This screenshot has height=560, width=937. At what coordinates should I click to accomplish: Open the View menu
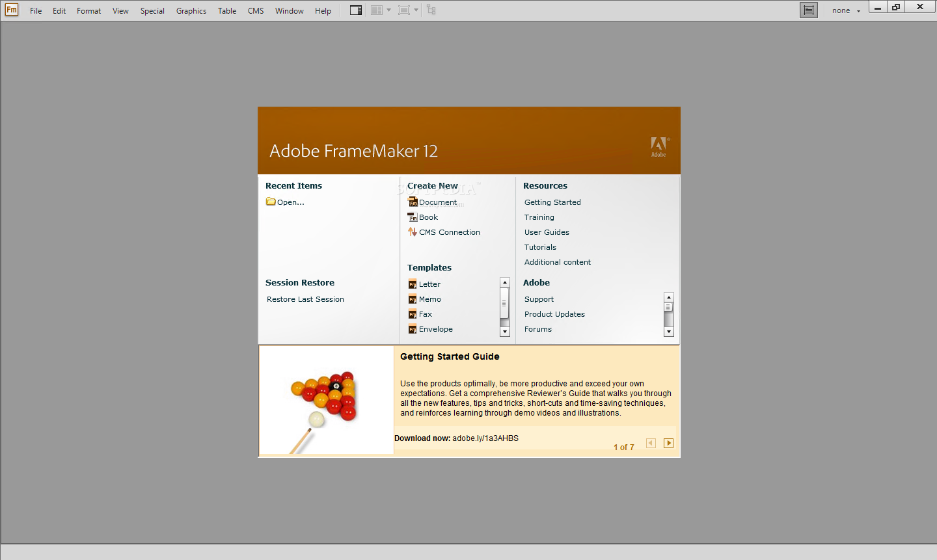pyautogui.click(x=120, y=10)
